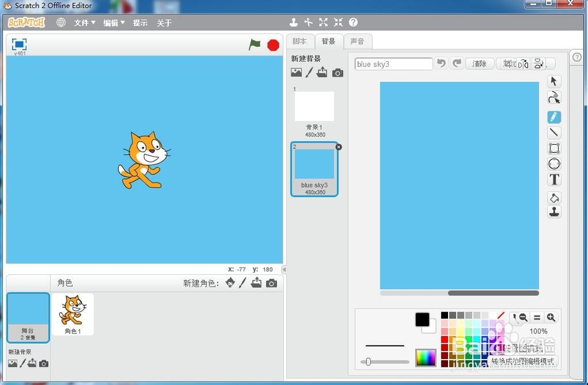The width and height of the screenshot is (588, 385).
Task: Open the 提示 menu item
Action: click(x=140, y=23)
